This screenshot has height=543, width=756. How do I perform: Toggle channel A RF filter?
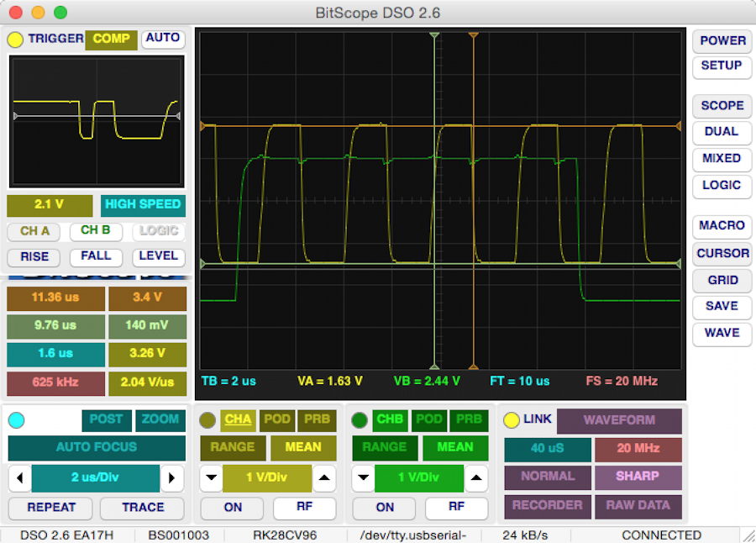coord(304,508)
